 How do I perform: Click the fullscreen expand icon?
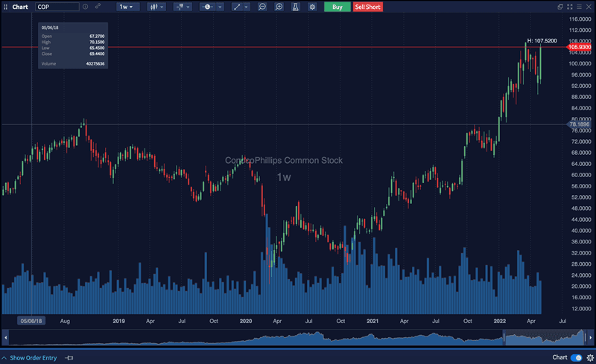(x=569, y=7)
